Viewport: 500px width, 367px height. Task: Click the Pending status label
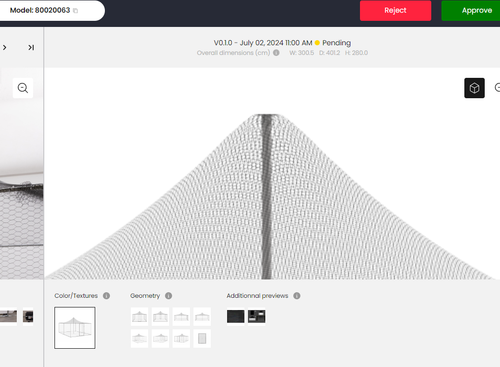click(336, 43)
